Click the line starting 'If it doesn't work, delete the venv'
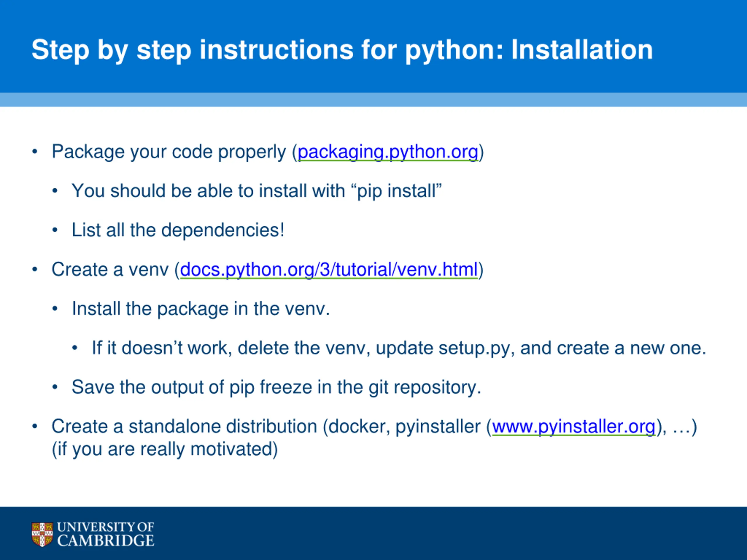This screenshot has width=747, height=560. tap(399, 348)
